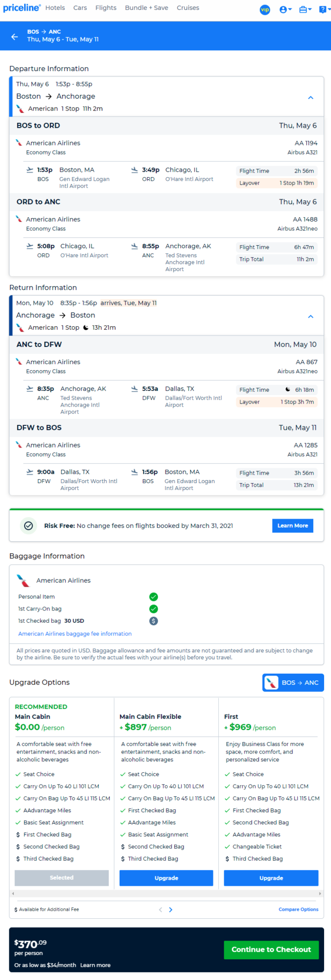Open the account profile icon menu
Image resolution: width=331 pixels, height=980 pixels.
[x=285, y=9]
